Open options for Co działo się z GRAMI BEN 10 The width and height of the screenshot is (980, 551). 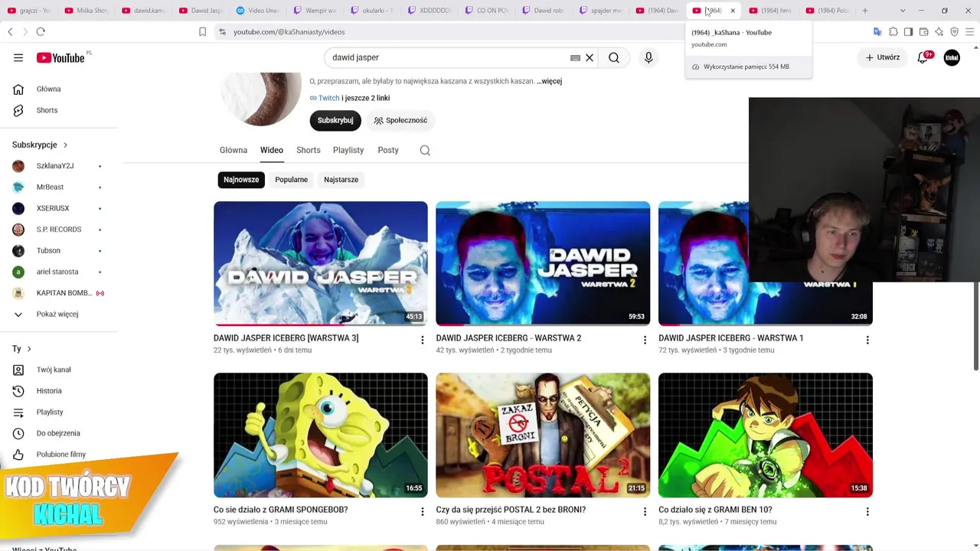click(x=867, y=511)
